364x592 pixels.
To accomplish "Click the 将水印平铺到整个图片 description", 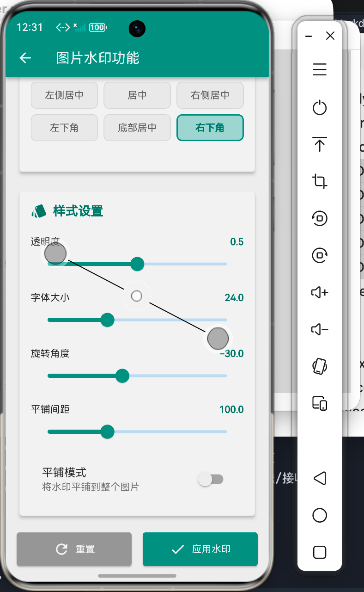I will [x=91, y=487].
